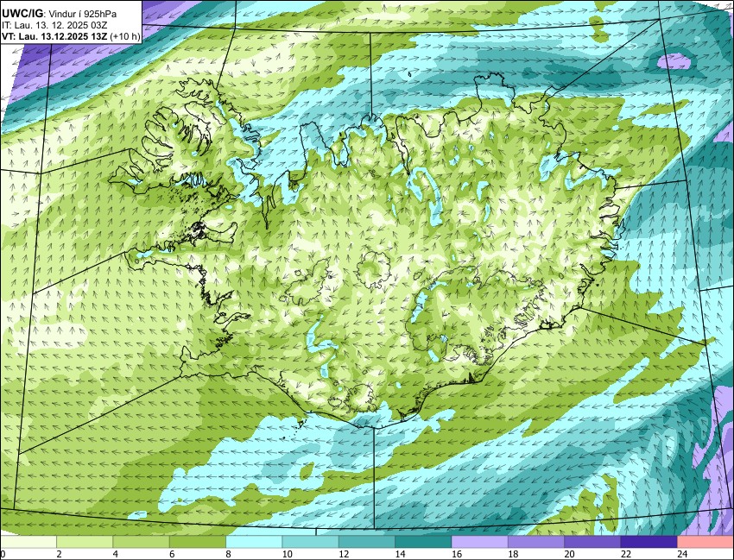Click the legend scale label '0'
The image size is (734, 560).
tap(3, 554)
